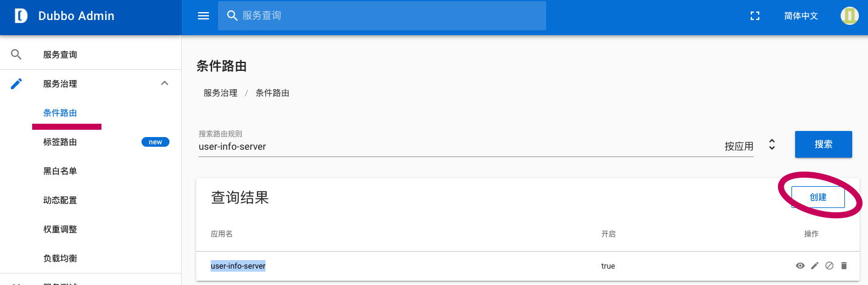Click the search magnifier in top bar

(x=231, y=16)
